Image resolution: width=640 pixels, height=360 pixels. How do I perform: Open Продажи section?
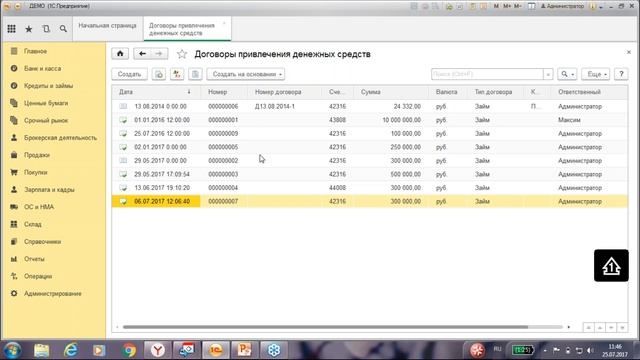[37, 155]
